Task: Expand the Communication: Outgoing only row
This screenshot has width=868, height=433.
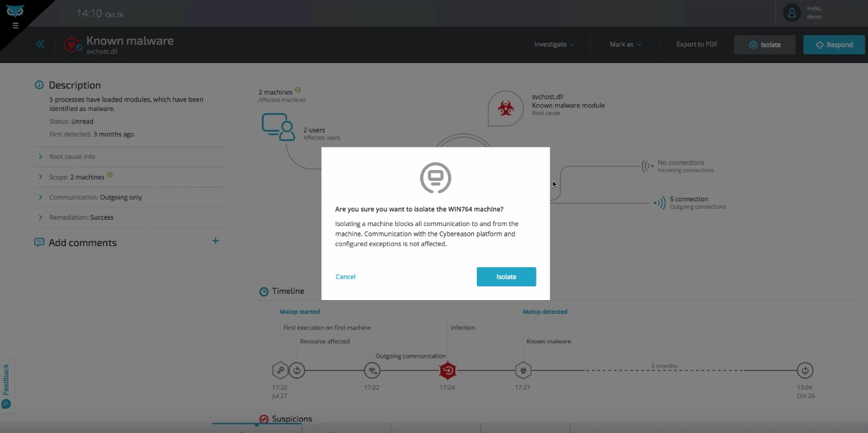Action: coord(95,197)
